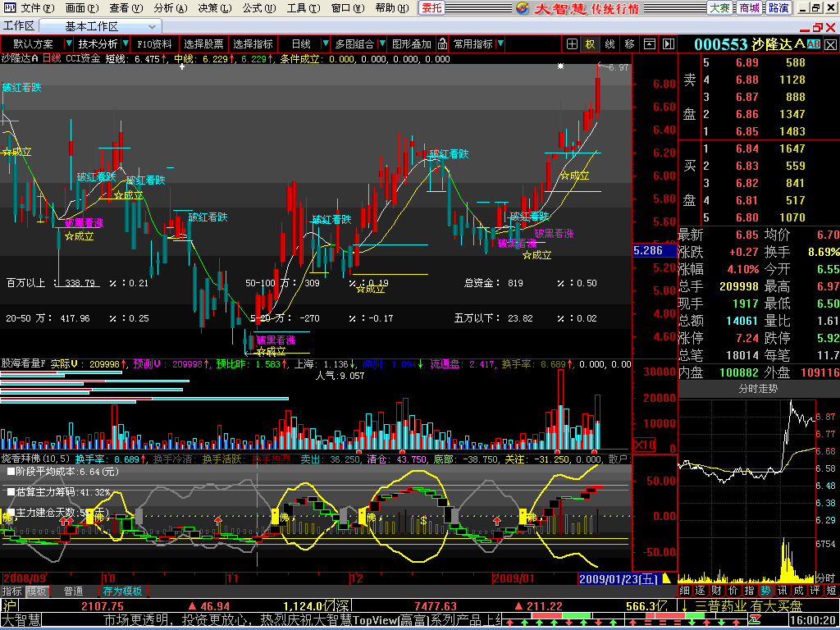Open the 常用指标 dropdown arrow
The width and height of the screenshot is (840, 630).
click(x=500, y=44)
